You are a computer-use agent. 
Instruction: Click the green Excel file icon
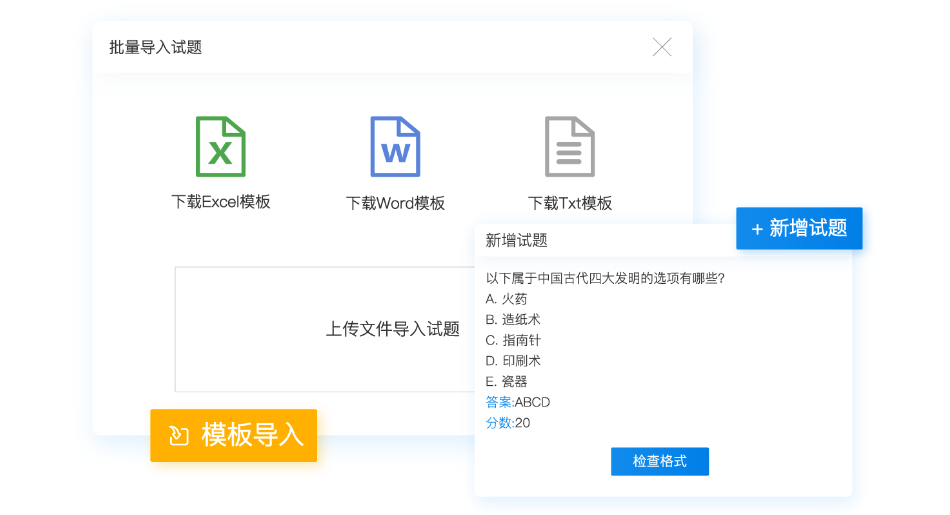tap(220, 147)
